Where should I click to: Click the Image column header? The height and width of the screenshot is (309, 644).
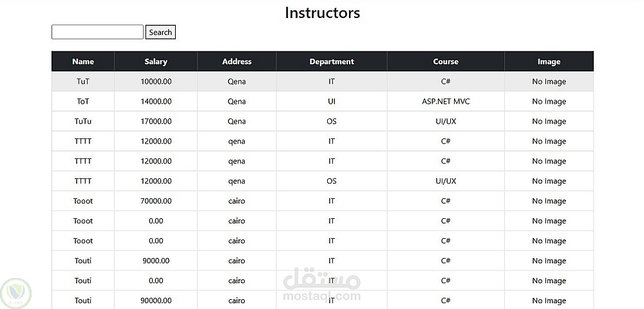click(549, 62)
